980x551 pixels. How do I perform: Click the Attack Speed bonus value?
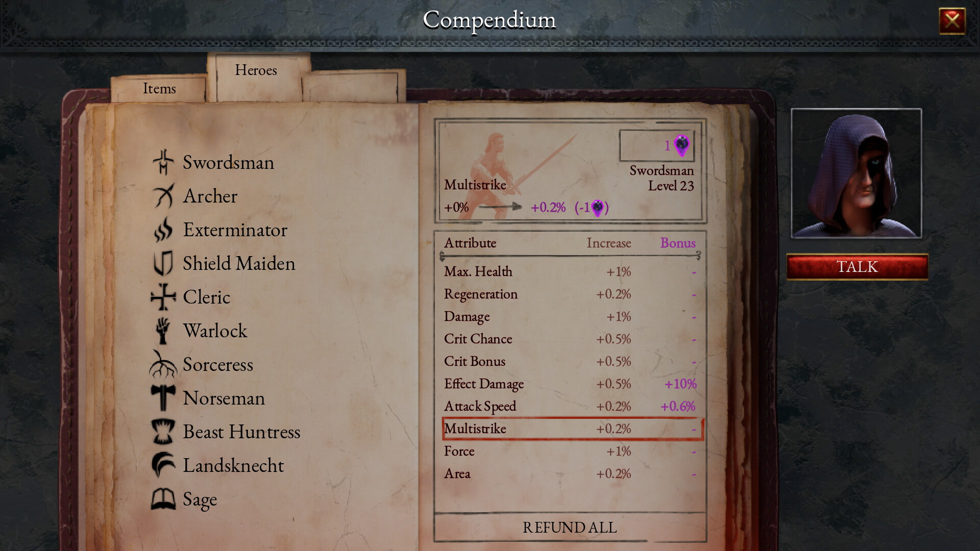coord(676,406)
